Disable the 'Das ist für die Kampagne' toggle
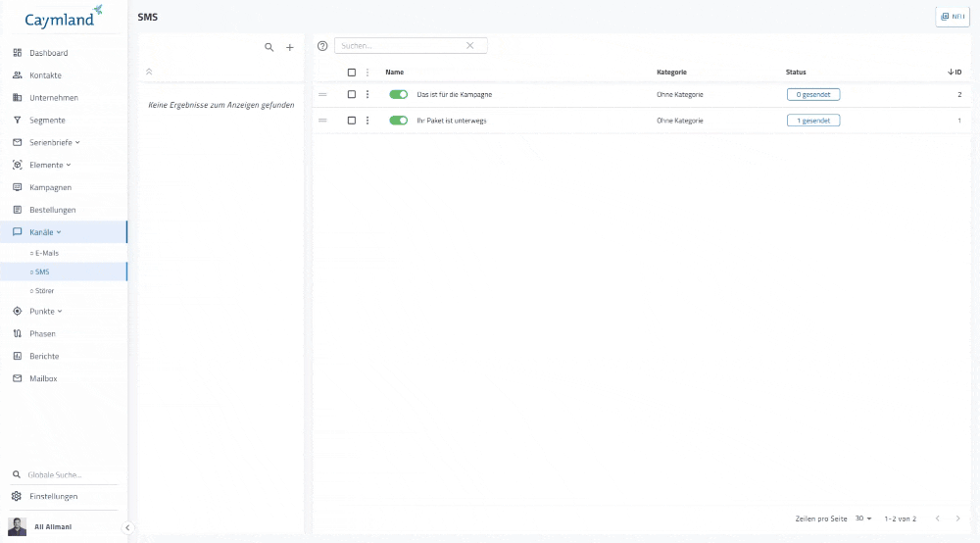The image size is (980, 543). click(x=398, y=94)
